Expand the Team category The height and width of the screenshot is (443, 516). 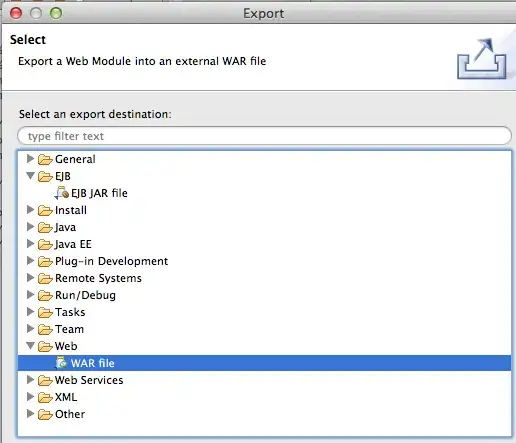(x=30, y=329)
